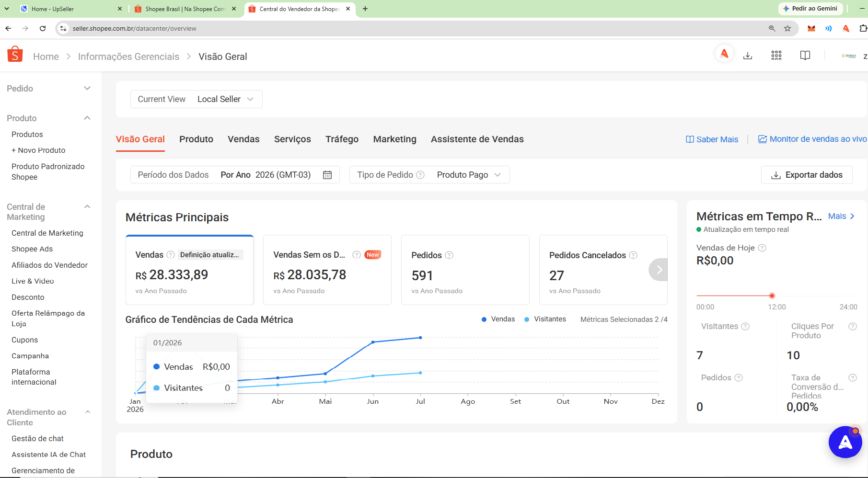Click the Shopee logo icon
Screen dimensions: 868x478
pos(15,55)
